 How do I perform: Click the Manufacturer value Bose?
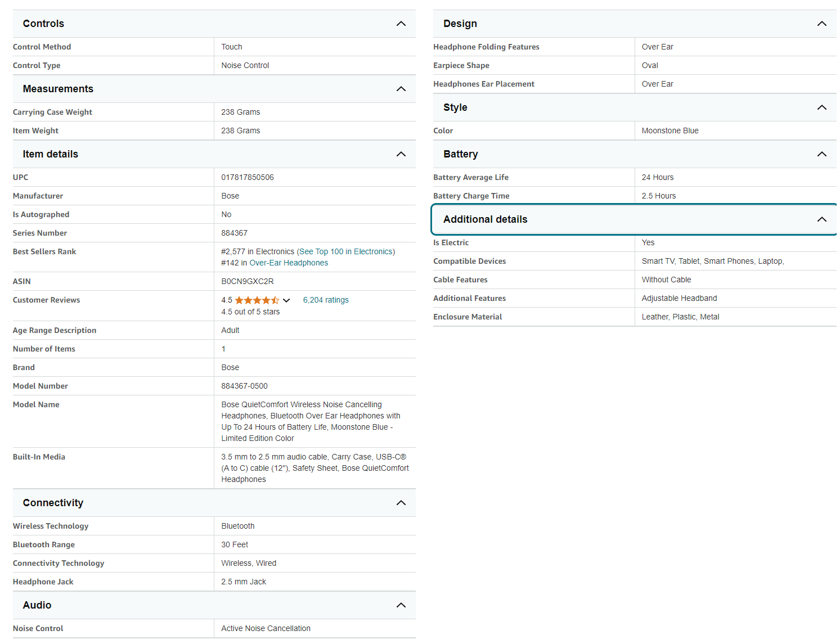230,196
